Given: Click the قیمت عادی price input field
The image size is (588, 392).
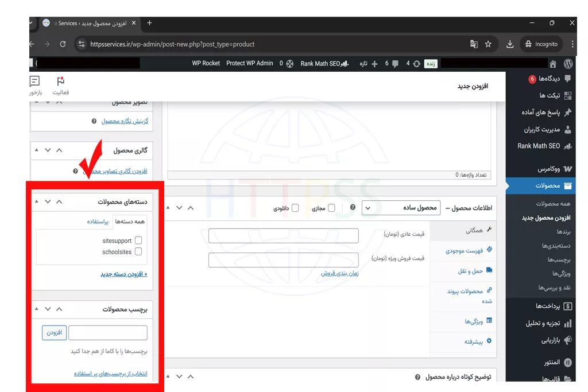Looking at the screenshot, I should point(283,235).
